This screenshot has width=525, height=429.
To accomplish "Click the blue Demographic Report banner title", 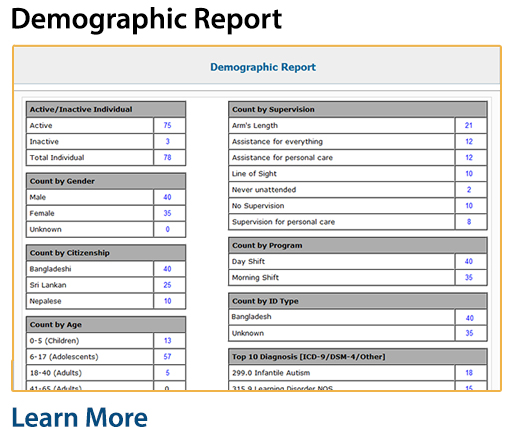I will click(263, 67).
